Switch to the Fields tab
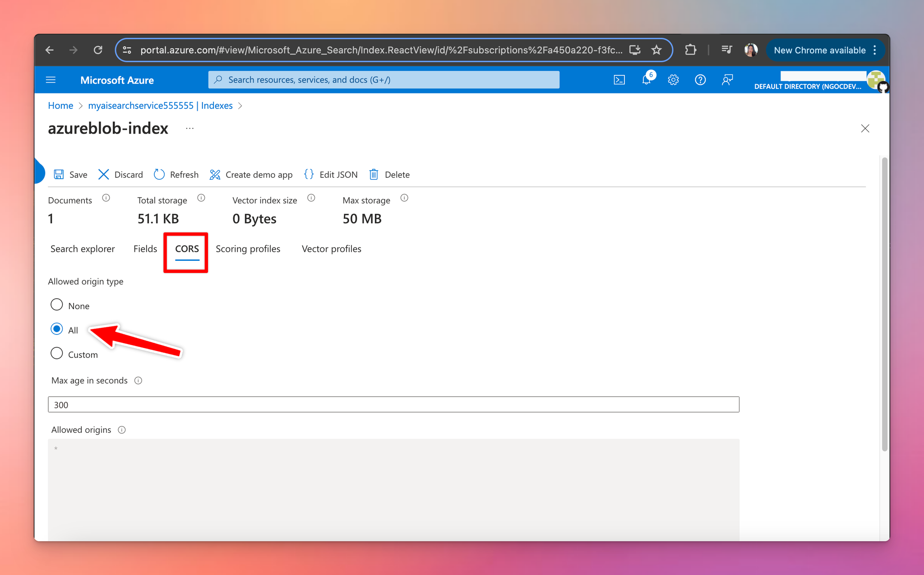Image resolution: width=924 pixels, height=575 pixels. tap(145, 249)
